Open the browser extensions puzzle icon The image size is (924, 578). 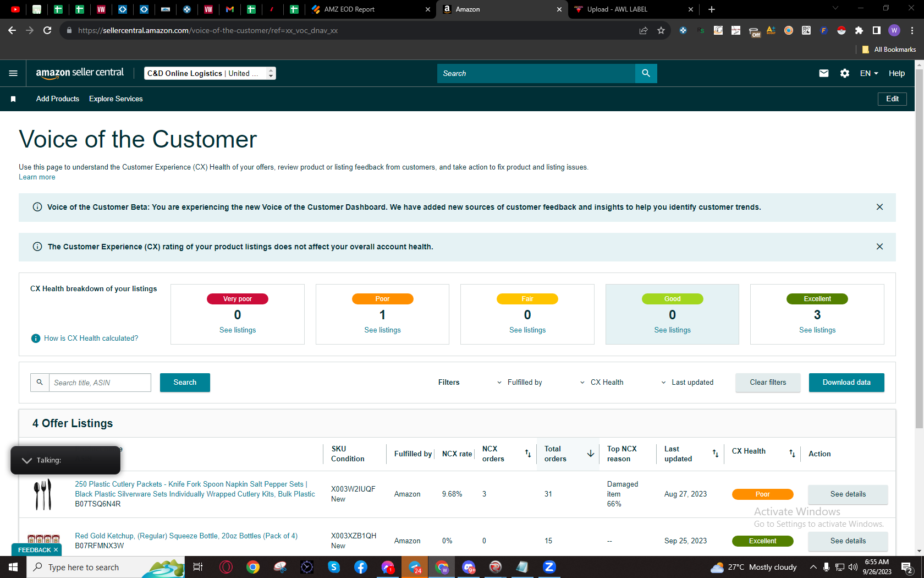[859, 30]
